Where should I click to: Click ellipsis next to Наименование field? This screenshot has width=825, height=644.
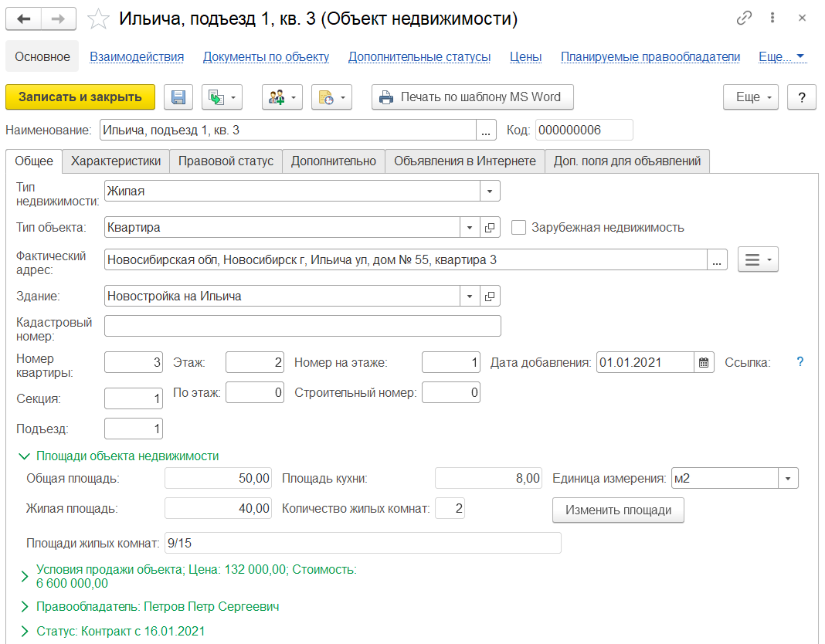(x=486, y=130)
